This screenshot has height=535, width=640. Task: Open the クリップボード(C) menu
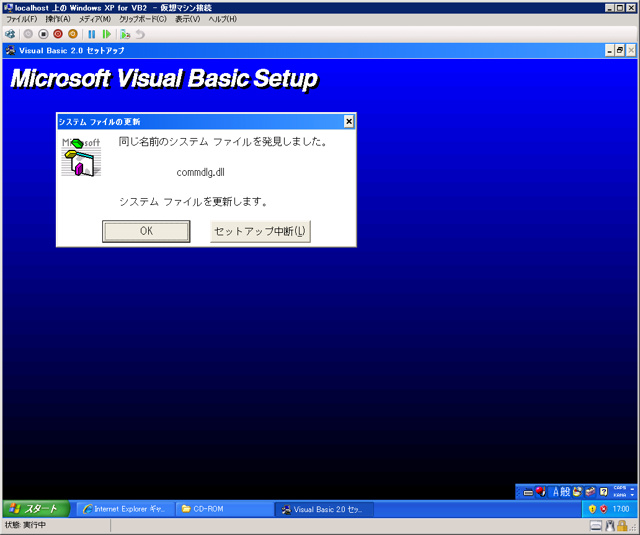[x=142, y=19]
